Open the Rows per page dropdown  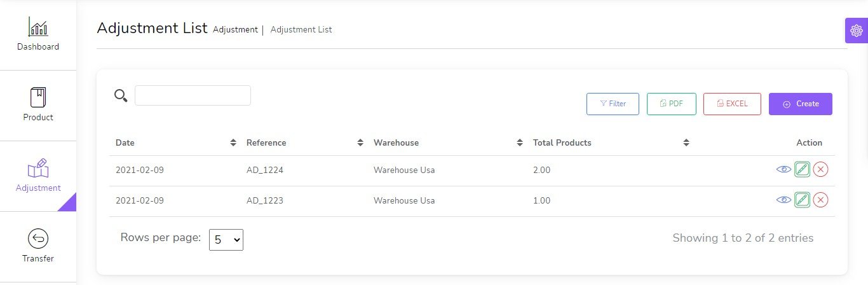(226, 240)
